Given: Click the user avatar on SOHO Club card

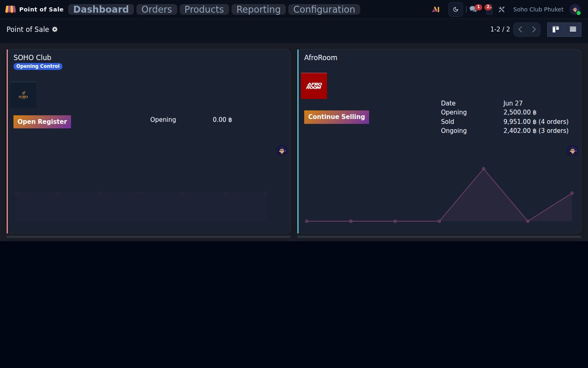Looking at the screenshot, I should click(282, 151).
